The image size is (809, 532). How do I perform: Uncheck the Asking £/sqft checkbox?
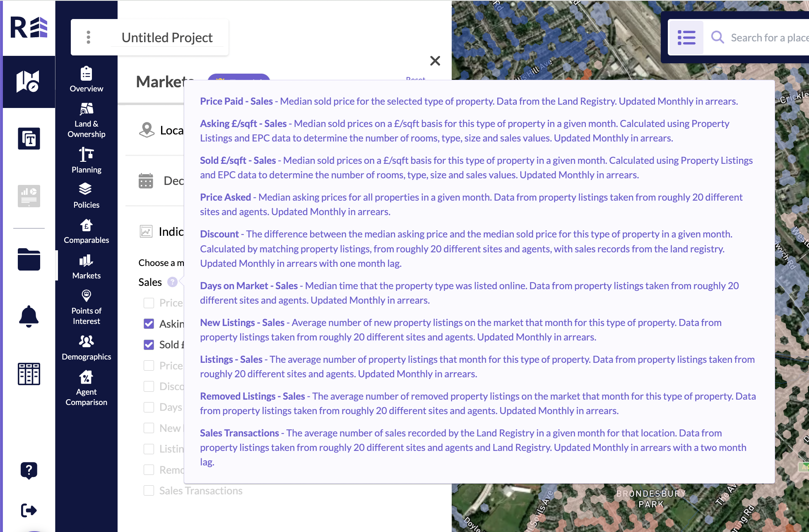(x=149, y=324)
